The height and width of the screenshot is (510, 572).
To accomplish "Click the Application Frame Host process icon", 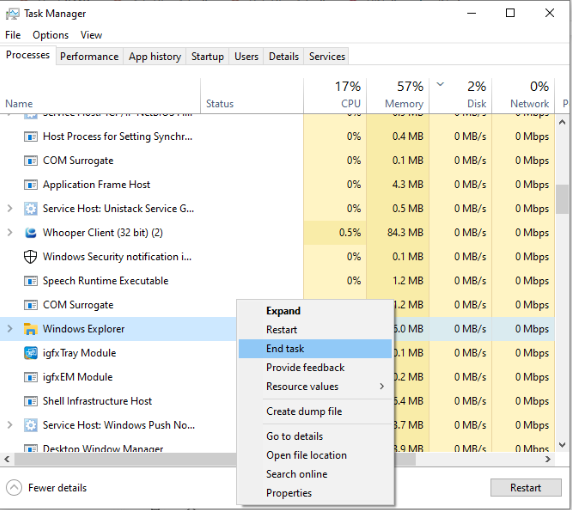I will point(31,185).
